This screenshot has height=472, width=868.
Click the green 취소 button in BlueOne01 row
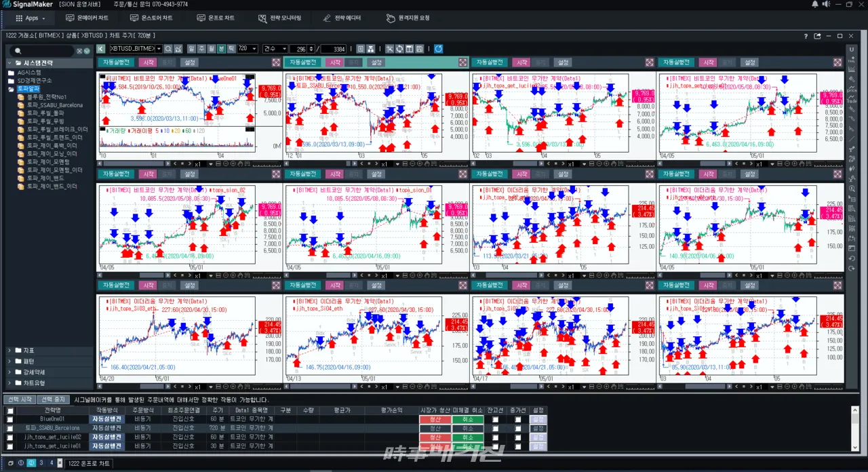coord(468,419)
